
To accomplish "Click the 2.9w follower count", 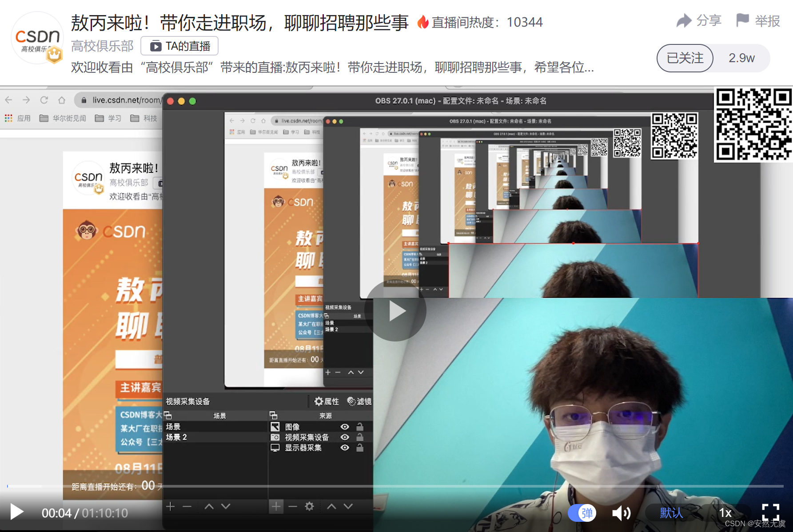I will click(741, 58).
